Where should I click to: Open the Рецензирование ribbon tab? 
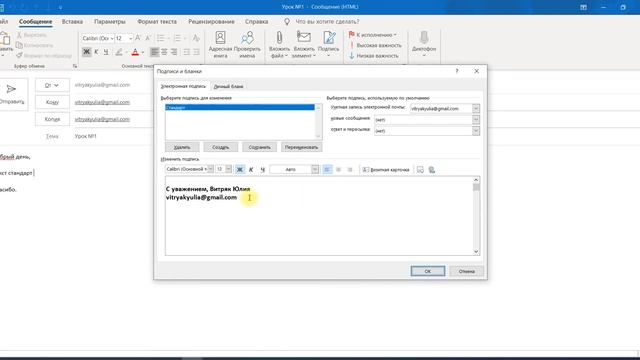tap(211, 22)
